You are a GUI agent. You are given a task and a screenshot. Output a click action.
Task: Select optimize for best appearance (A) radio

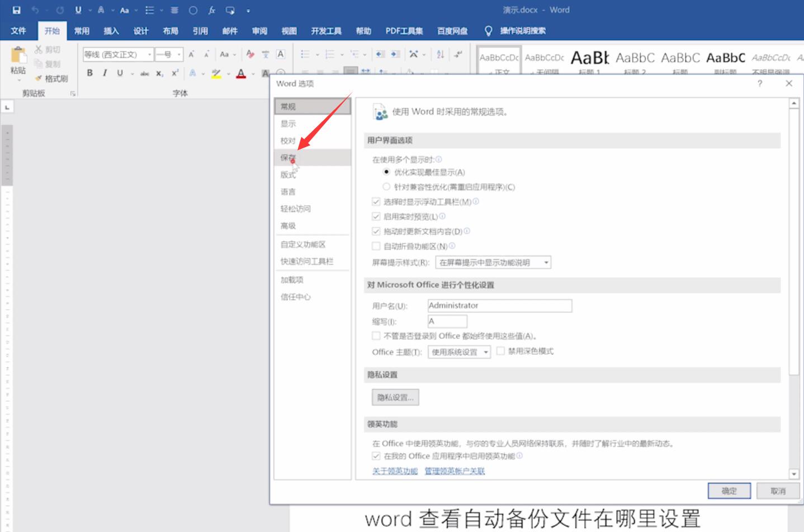[386, 172]
